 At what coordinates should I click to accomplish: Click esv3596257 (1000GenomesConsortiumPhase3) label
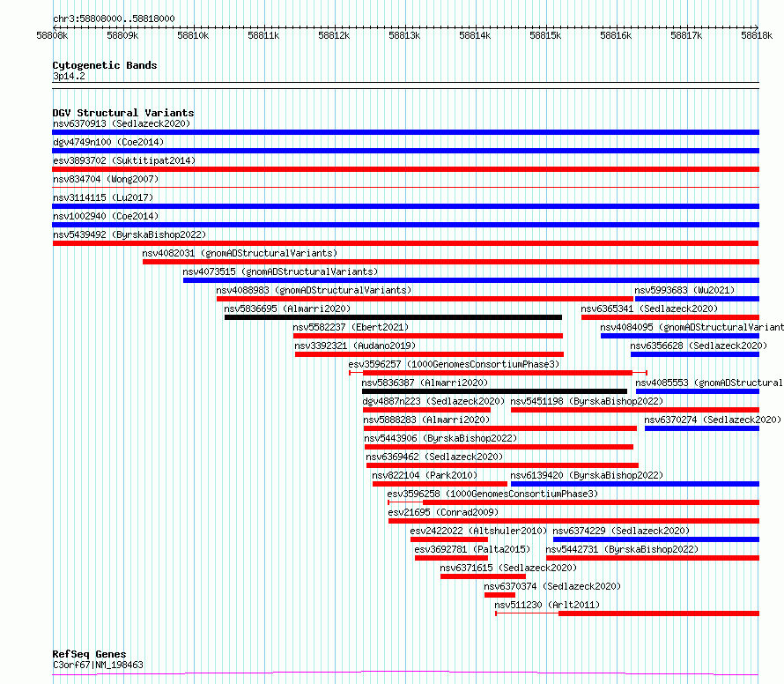[x=454, y=364]
